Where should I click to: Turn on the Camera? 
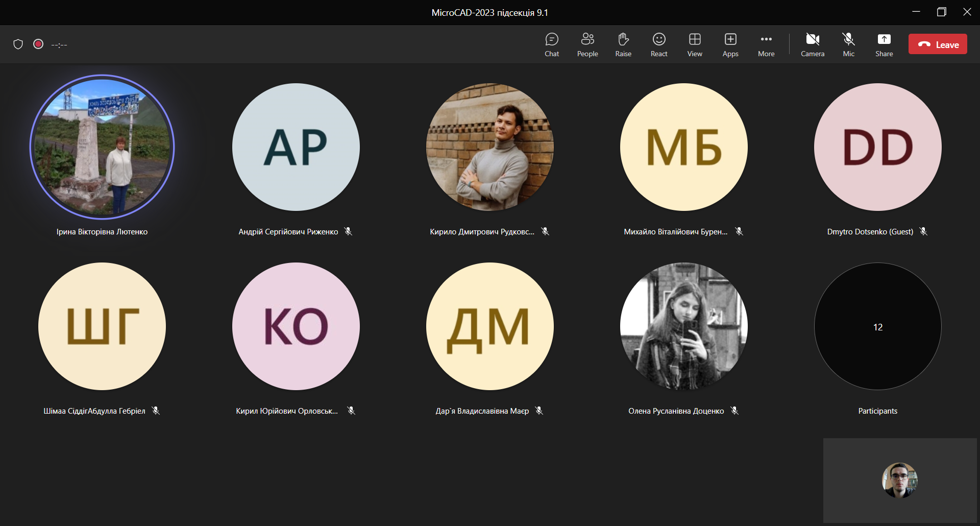[x=813, y=44]
